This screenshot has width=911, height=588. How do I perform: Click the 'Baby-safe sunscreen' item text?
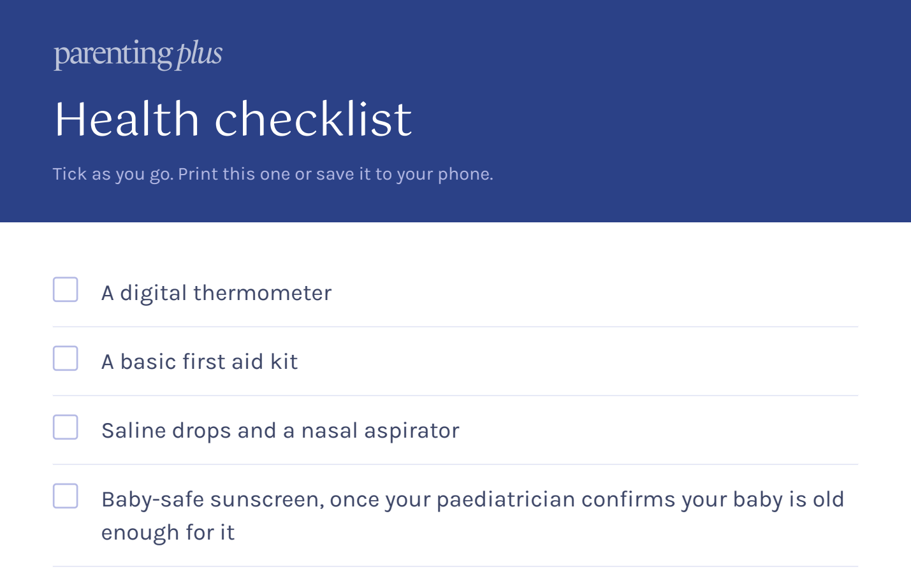coord(472,515)
